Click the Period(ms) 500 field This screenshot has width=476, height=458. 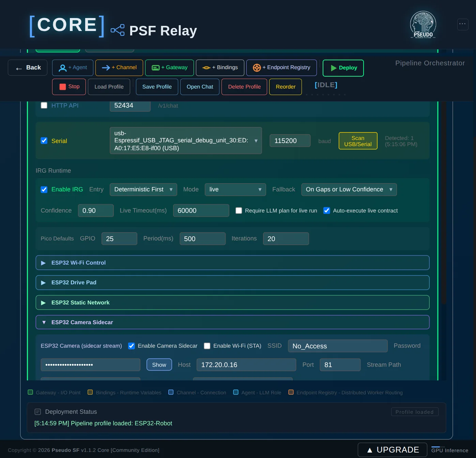(x=203, y=239)
